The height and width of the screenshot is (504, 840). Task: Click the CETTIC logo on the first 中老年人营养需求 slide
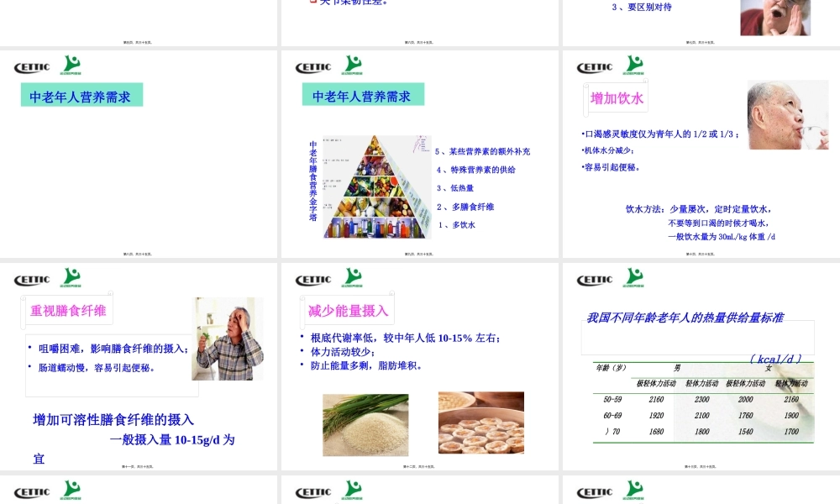[x=31, y=65]
